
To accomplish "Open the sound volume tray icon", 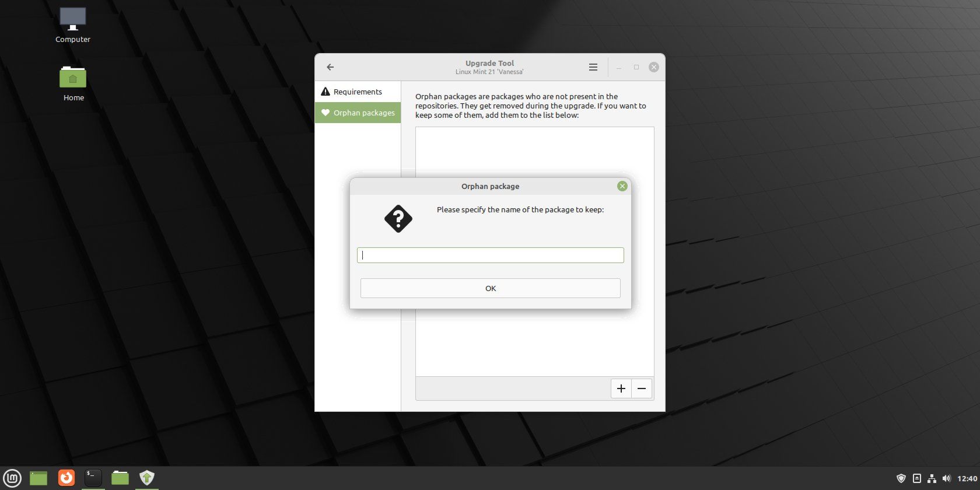I will pos(946,478).
